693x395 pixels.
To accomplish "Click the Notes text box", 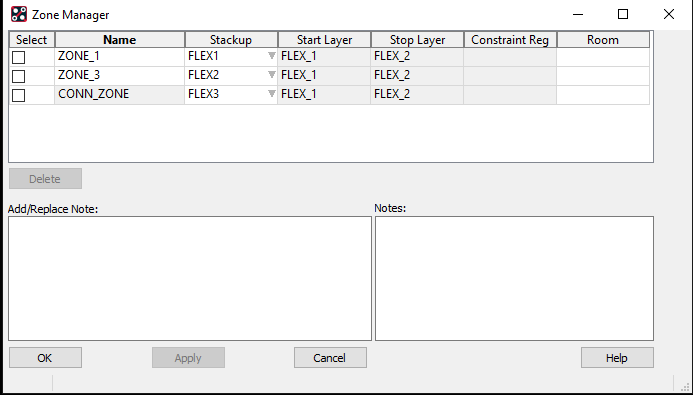I will (514, 278).
